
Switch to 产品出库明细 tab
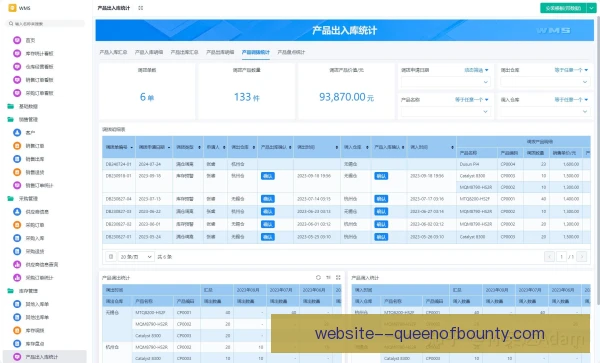coord(220,52)
